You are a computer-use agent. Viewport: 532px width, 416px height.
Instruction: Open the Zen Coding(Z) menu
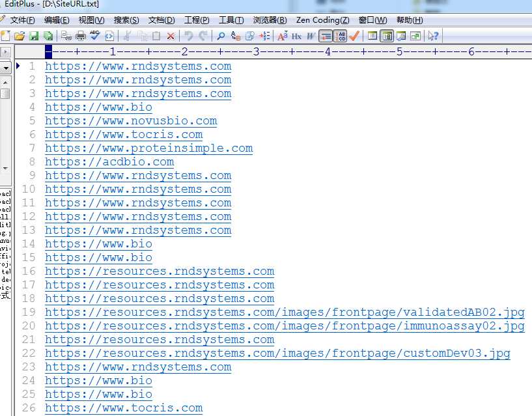pyautogui.click(x=323, y=20)
